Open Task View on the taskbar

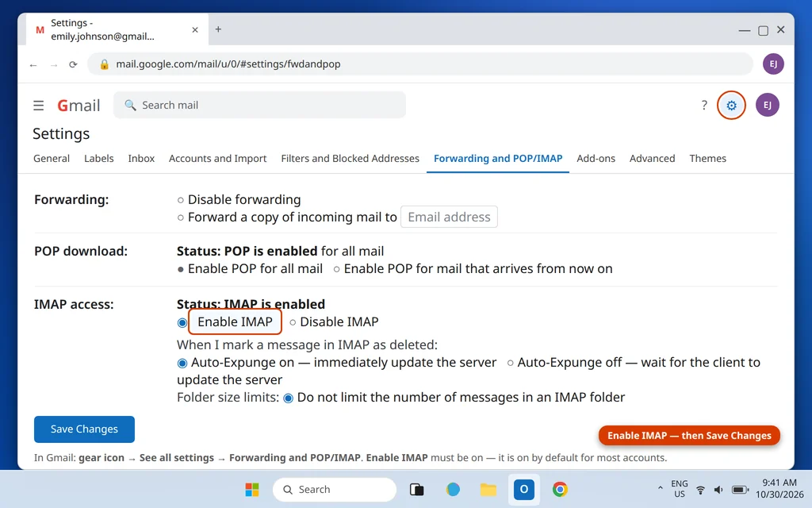point(416,489)
